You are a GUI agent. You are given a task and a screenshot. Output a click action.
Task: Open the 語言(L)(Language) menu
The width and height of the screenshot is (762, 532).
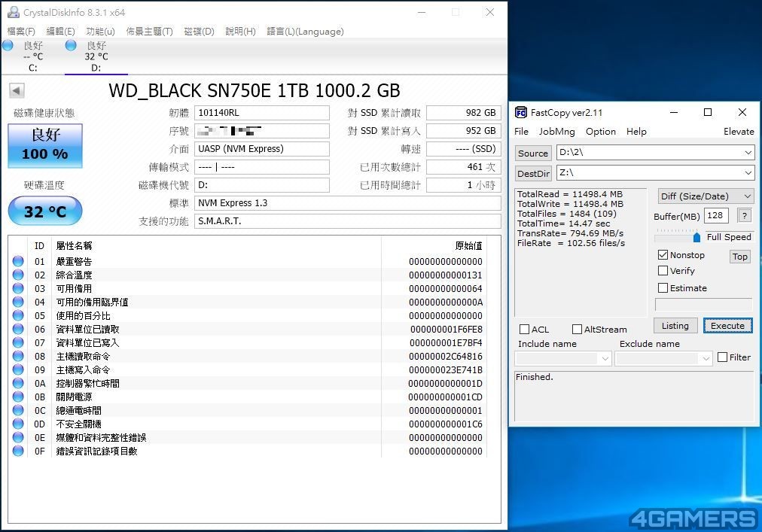(305, 32)
